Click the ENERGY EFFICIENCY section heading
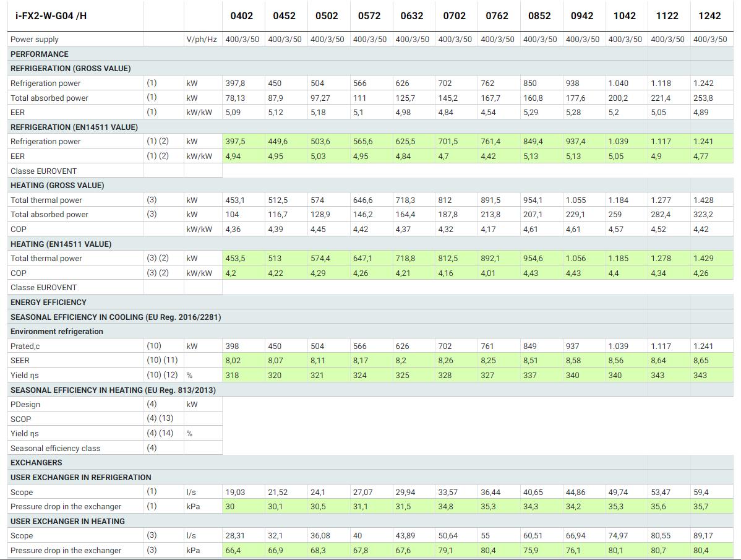The image size is (741, 560). 48,302
